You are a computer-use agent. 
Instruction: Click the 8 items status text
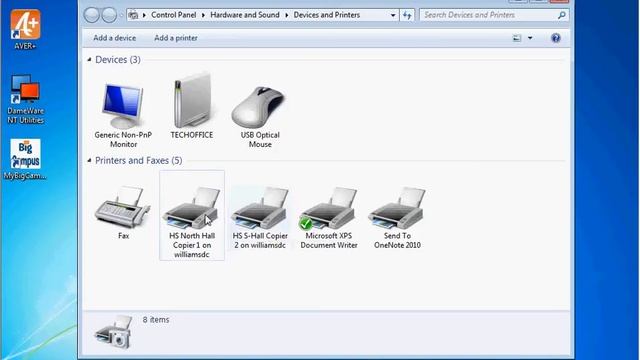(156, 320)
